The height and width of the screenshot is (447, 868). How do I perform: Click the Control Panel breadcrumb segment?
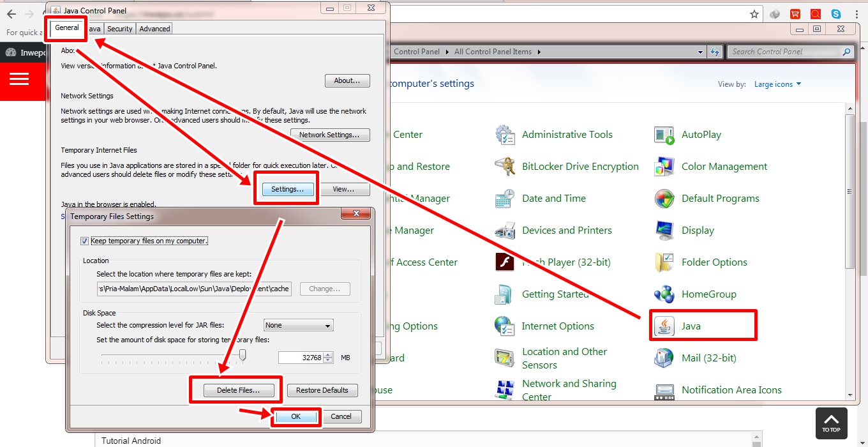pyautogui.click(x=417, y=52)
